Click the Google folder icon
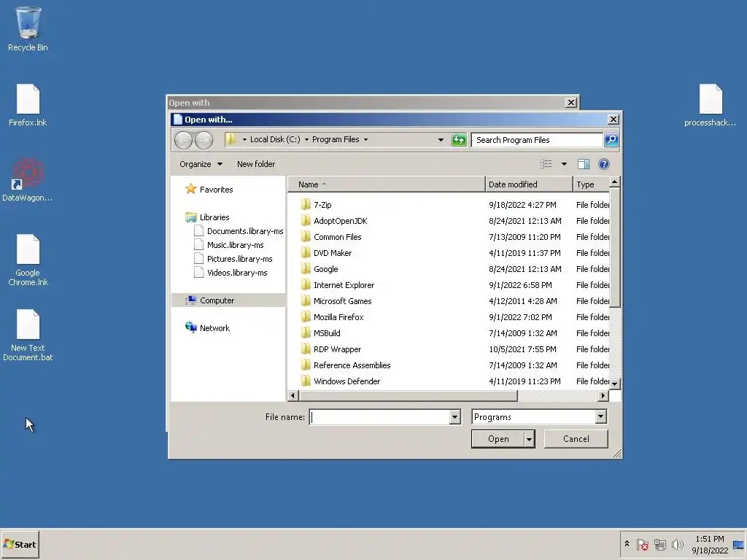 point(306,269)
